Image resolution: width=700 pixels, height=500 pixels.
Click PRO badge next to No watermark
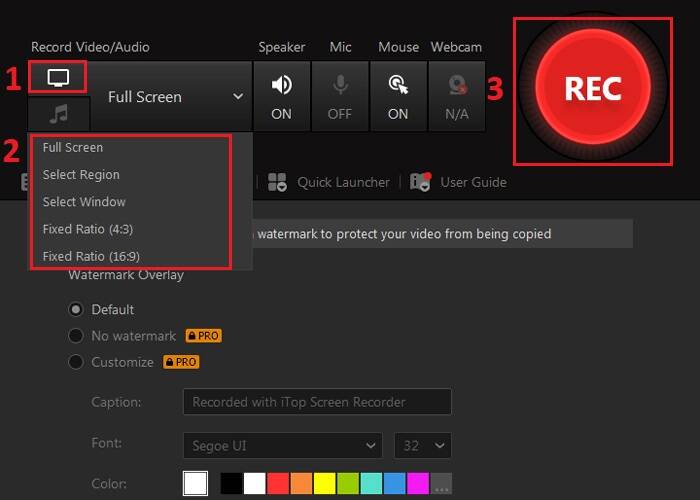coord(204,336)
